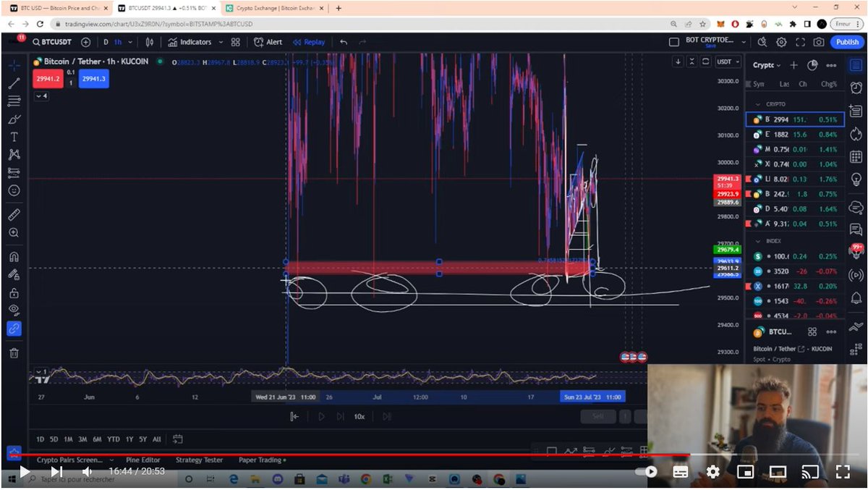Screen dimensions: 868x490
Task: Lock all drawing tools
Action: [14, 293]
